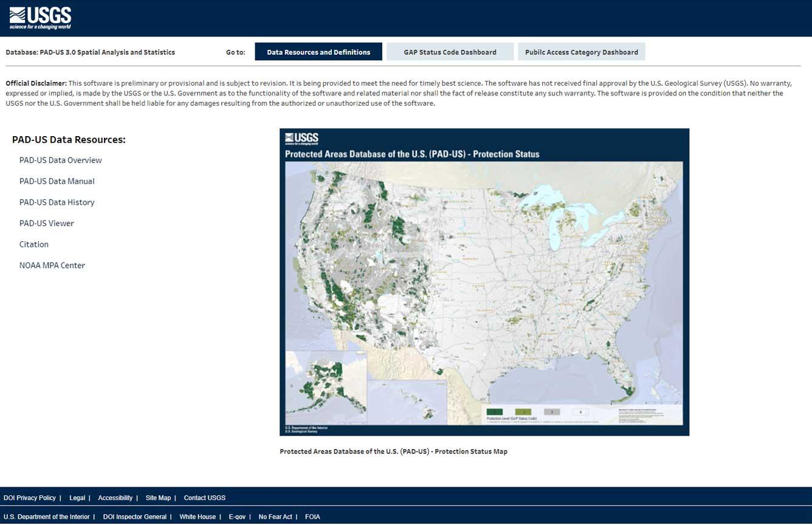Open Accessibility footer link

pos(115,498)
